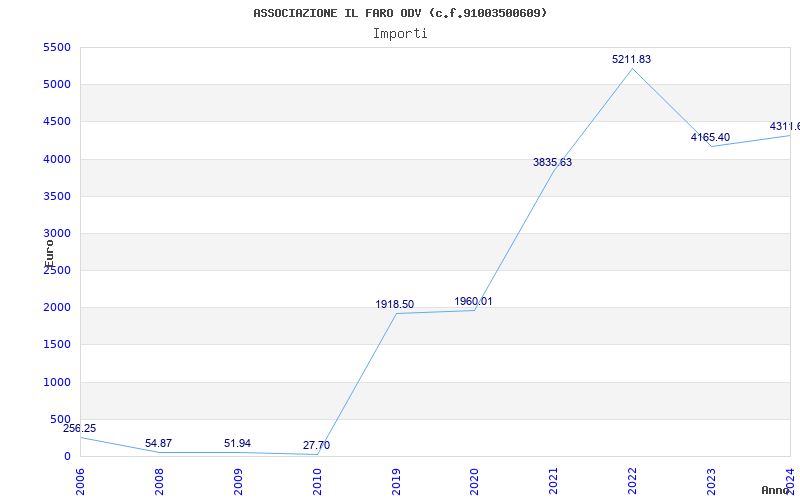Click the 4000 value on the Euro axis

tap(57, 159)
